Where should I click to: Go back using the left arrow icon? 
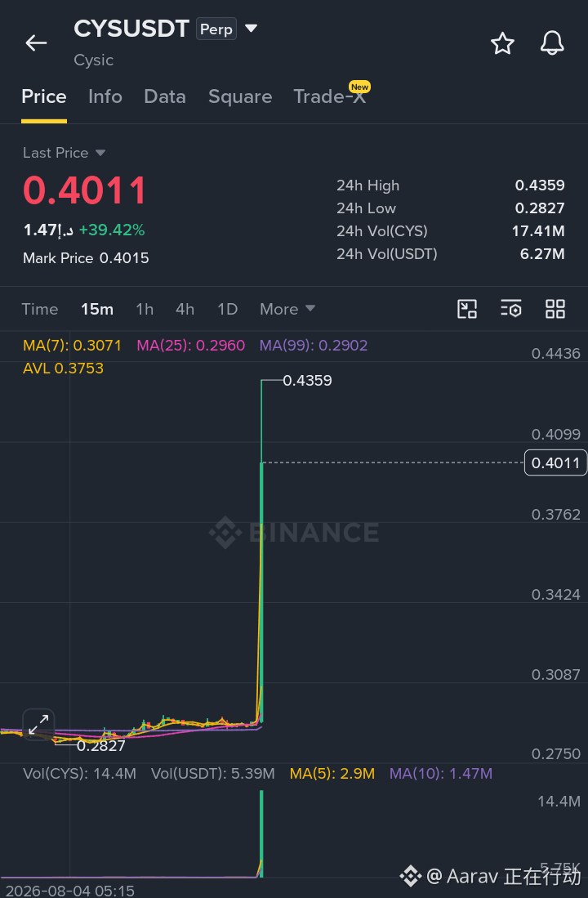pos(36,43)
